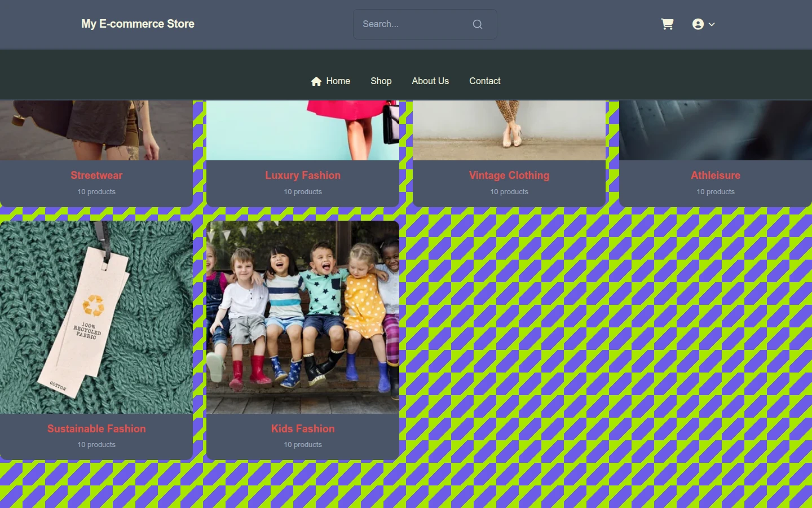This screenshot has height=508, width=812.
Task: Open the Shop menu item
Action: [x=381, y=81]
